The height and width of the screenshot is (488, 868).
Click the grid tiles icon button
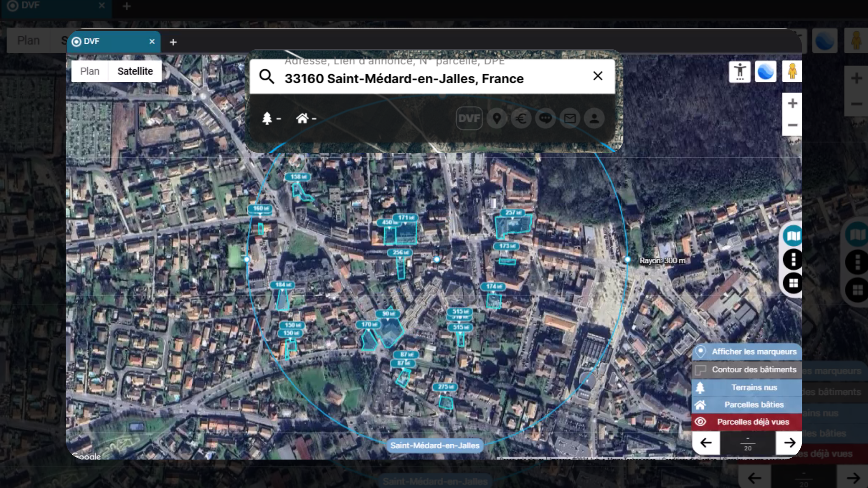[x=793, y=283]
